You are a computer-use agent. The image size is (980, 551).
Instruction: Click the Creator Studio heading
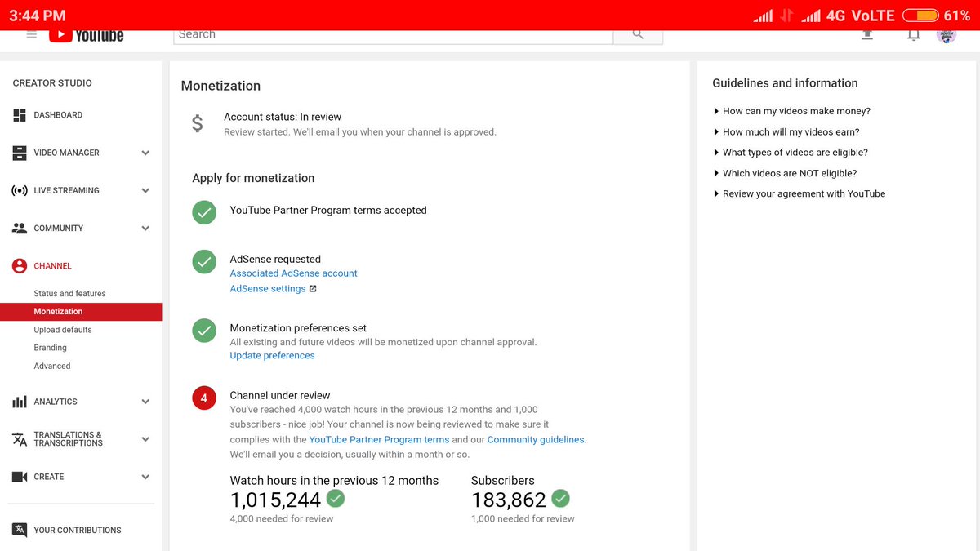point(52,83)
